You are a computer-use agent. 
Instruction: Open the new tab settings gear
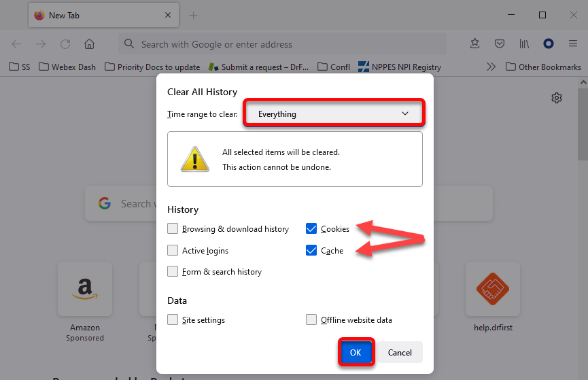557,98
